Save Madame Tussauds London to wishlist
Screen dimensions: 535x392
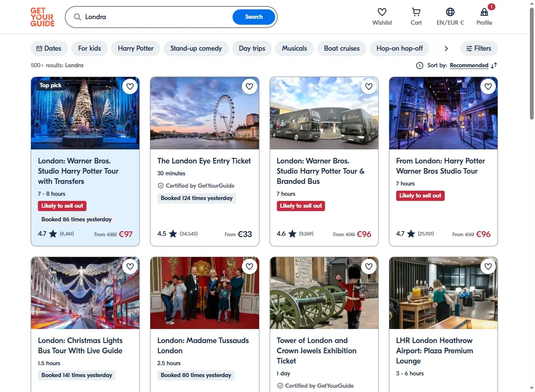click(x=250, y=266)
